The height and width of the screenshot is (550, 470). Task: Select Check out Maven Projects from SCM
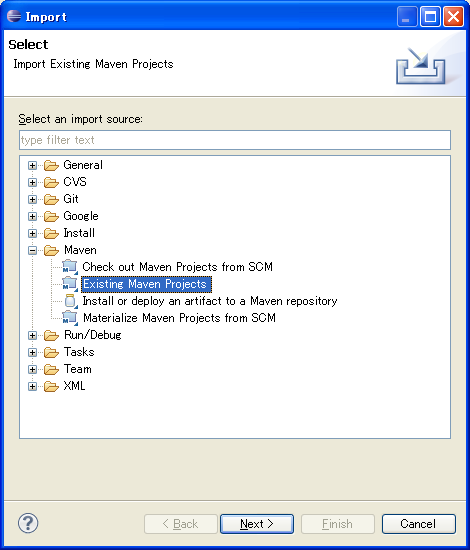[177, 267]
